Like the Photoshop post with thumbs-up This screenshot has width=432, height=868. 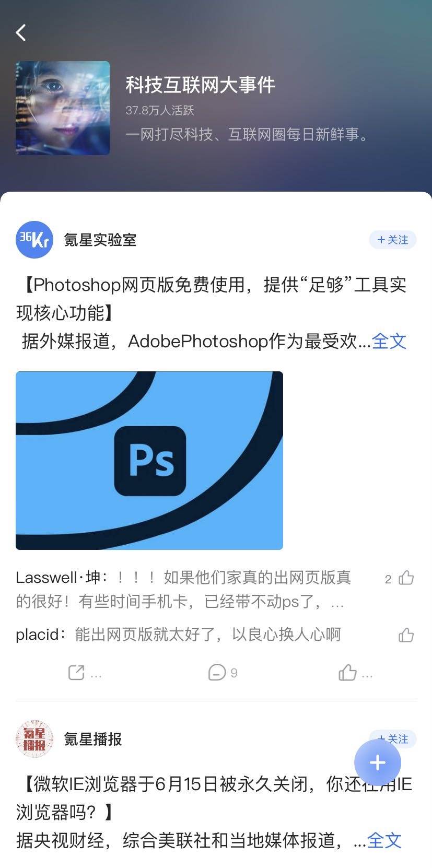tap(348, 672)
